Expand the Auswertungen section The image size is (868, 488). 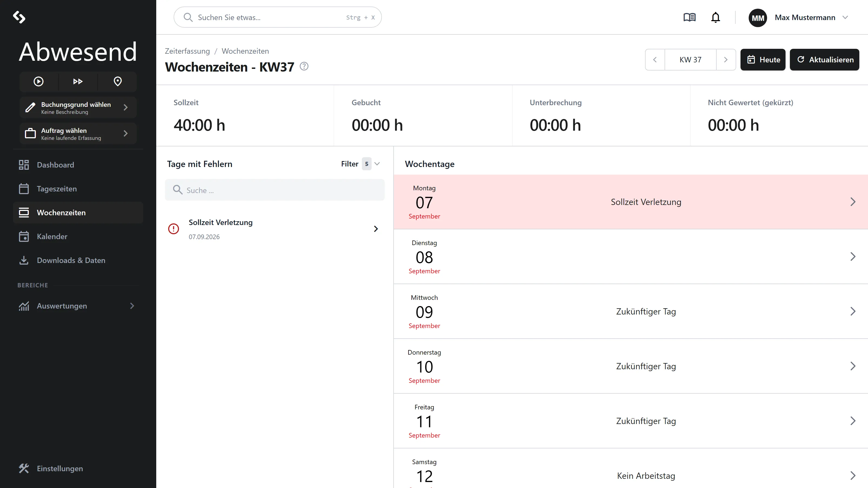[78, 306]
